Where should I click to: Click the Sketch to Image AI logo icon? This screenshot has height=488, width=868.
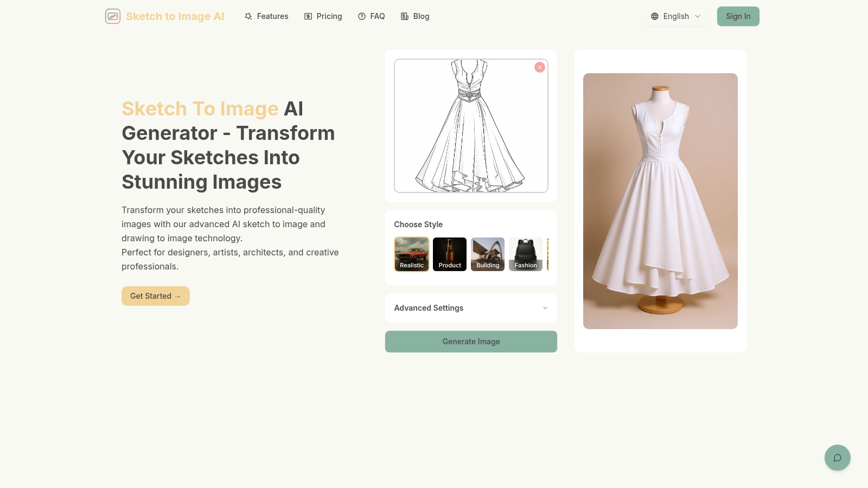coord(113,16)
